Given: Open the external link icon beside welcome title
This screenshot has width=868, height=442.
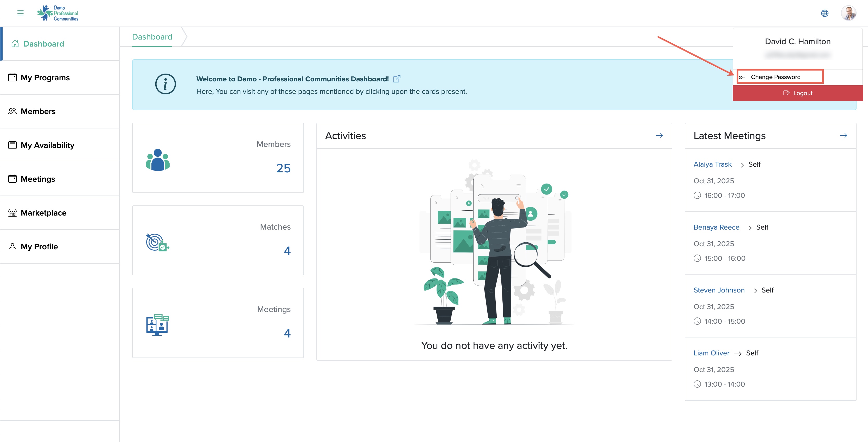Looking at the screenshot, I should click(x=397, y=79).
